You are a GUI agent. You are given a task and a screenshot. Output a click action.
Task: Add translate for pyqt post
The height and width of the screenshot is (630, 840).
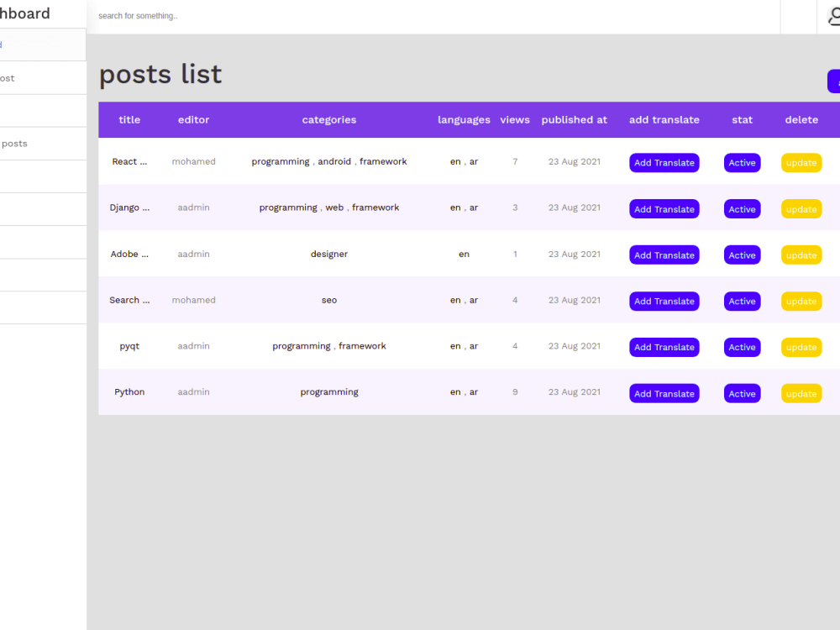click(664, 347)
